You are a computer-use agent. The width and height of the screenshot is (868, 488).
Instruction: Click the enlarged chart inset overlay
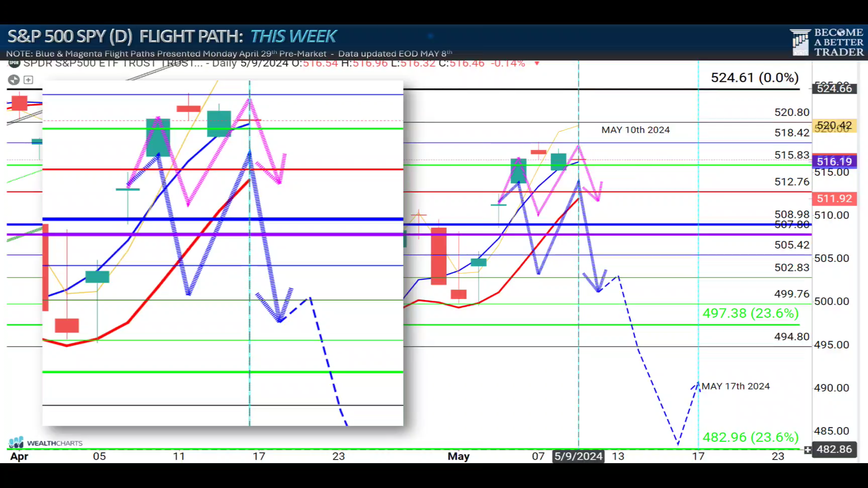pyautogui.click(x=223, y=253)
